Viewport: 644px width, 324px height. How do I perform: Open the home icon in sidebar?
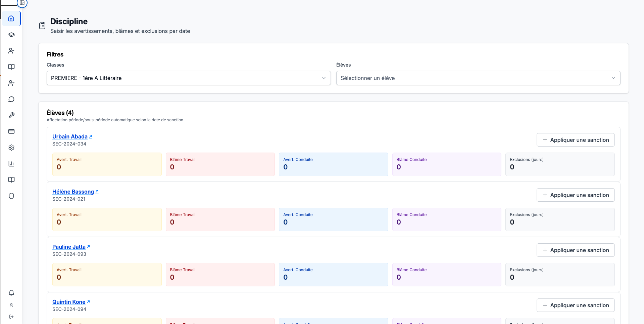coord(11,18)
